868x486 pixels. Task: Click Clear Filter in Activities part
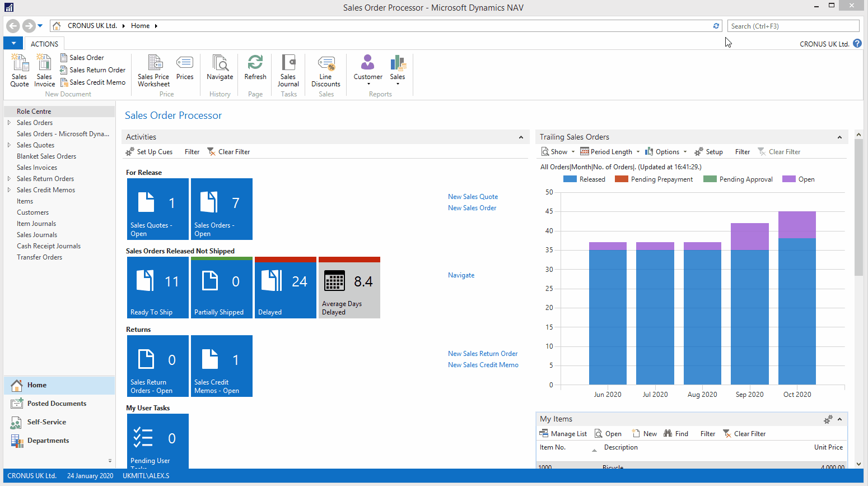tap(228, 152)
